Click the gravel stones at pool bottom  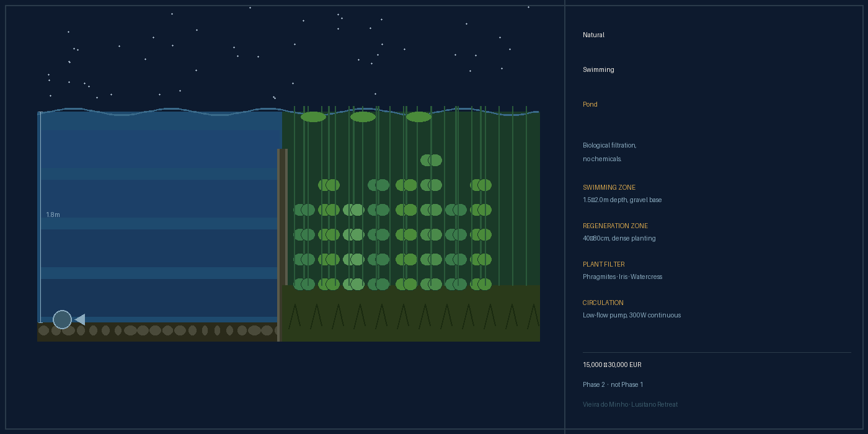coord(155,330)
